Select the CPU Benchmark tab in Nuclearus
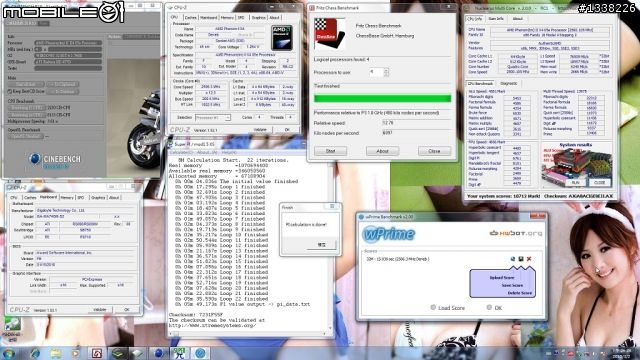 [481, 83]
